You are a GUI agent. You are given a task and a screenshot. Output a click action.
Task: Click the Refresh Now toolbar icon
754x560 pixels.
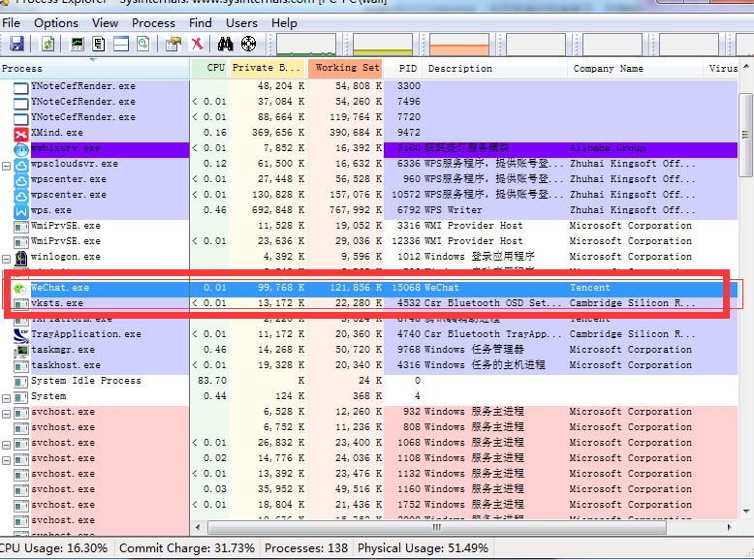pyautogui.click(x=47, y=45)
